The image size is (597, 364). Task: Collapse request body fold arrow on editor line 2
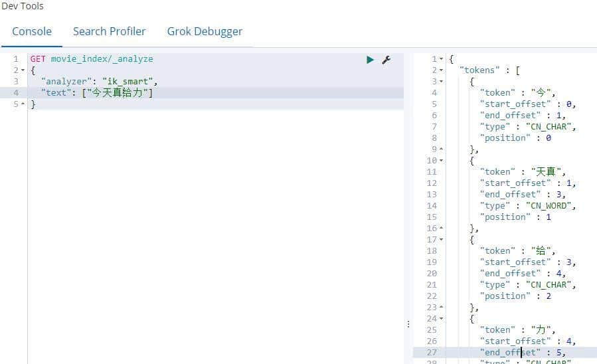23,70
